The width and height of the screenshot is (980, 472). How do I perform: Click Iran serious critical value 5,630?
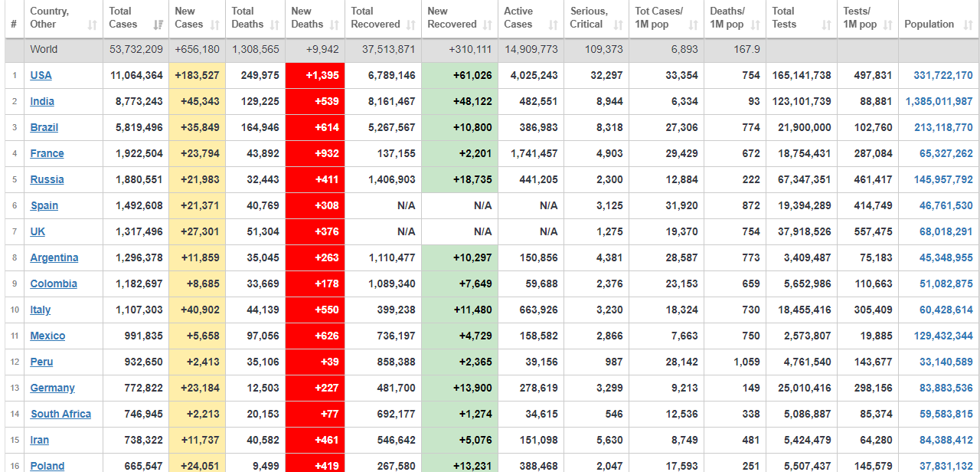click(x=609, y=440)
